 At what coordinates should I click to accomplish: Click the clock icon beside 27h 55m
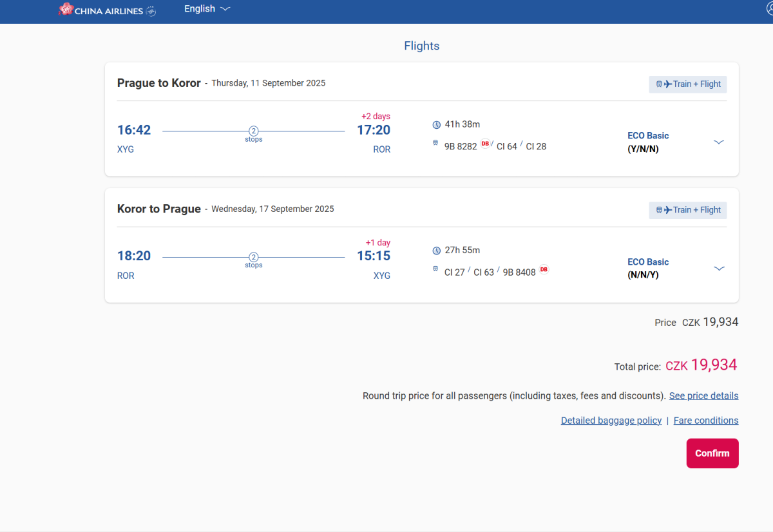coord(436,251)
